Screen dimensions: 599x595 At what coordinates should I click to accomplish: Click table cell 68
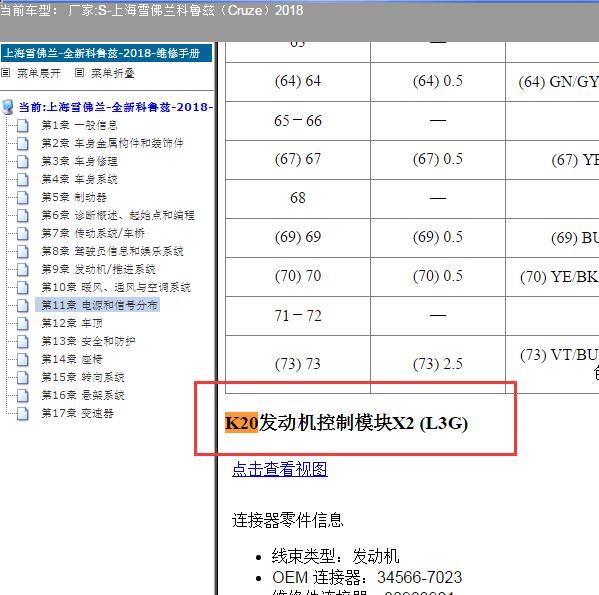[x=298, y=198]
